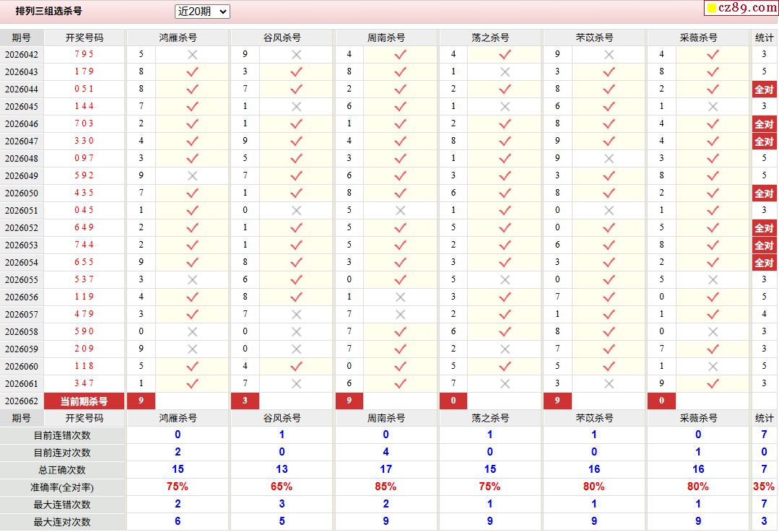Click the 全对 badge in row 2026044
This screenshot has height=532, width=779.
click(764, 90)
